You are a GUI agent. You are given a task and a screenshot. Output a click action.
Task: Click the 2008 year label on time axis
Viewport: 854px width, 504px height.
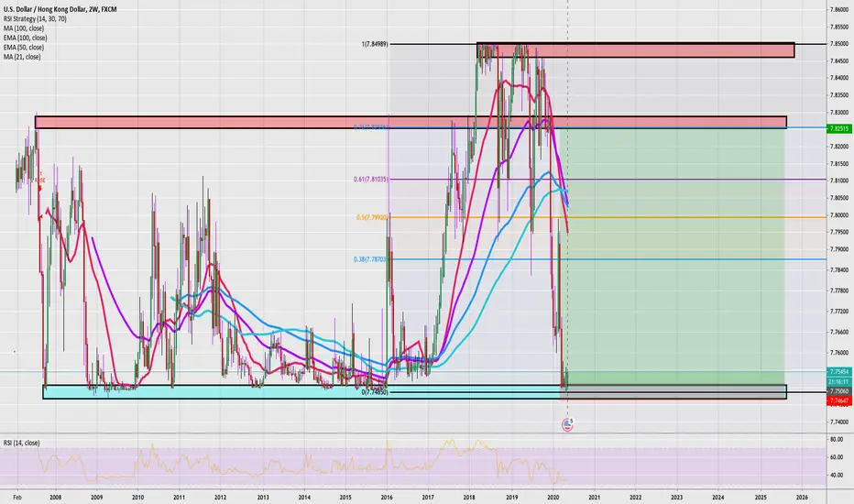tap(55, 498)
